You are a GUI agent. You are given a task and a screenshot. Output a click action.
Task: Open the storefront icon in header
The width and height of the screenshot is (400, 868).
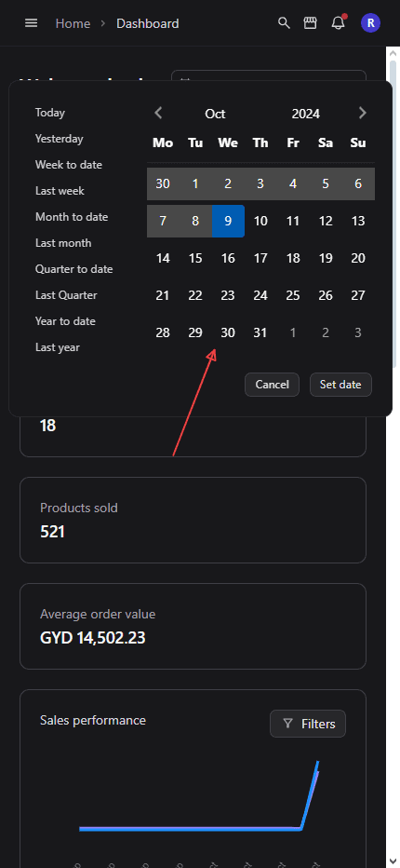pos(311,23)
